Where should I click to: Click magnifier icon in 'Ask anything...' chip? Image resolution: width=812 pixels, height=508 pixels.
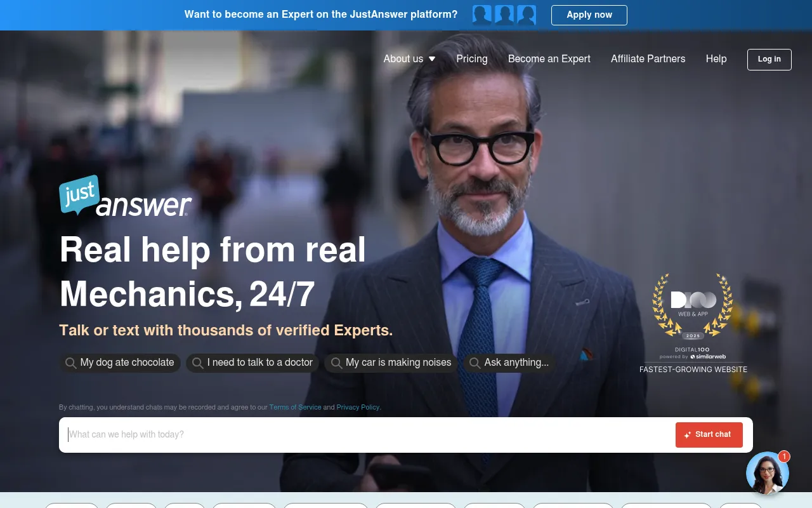(x=475, y=363)
